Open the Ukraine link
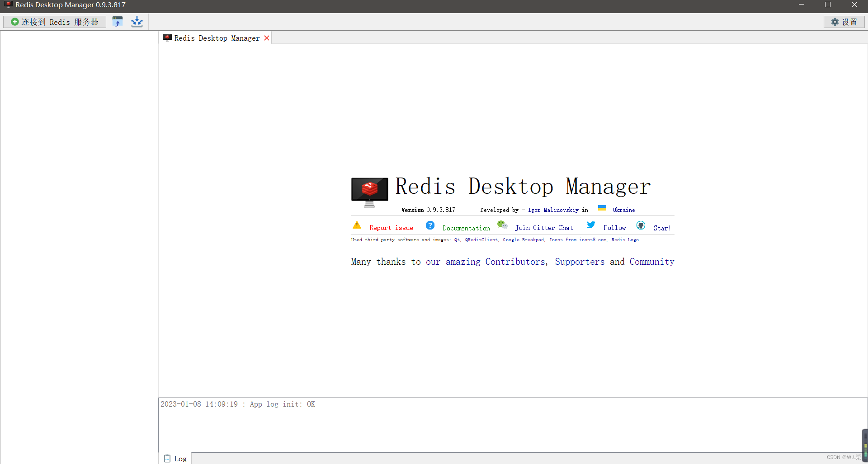 (x=624, y=210)
